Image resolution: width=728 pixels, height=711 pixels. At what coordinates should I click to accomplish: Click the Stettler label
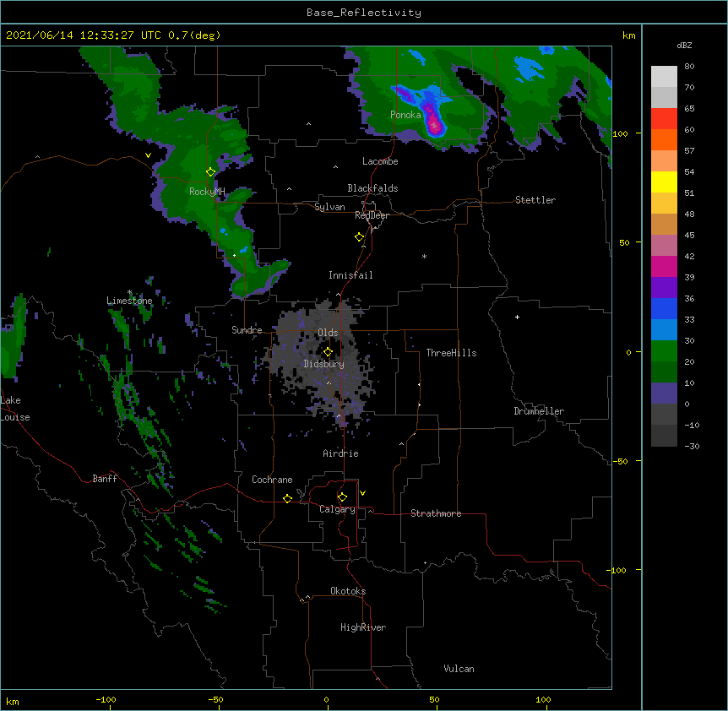coord(535,200)
